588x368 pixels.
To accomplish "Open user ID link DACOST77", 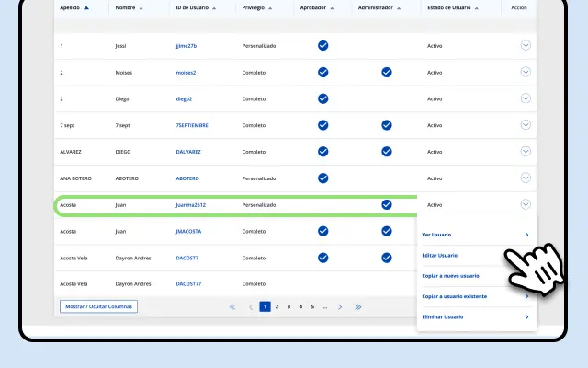I will (188, 284).
